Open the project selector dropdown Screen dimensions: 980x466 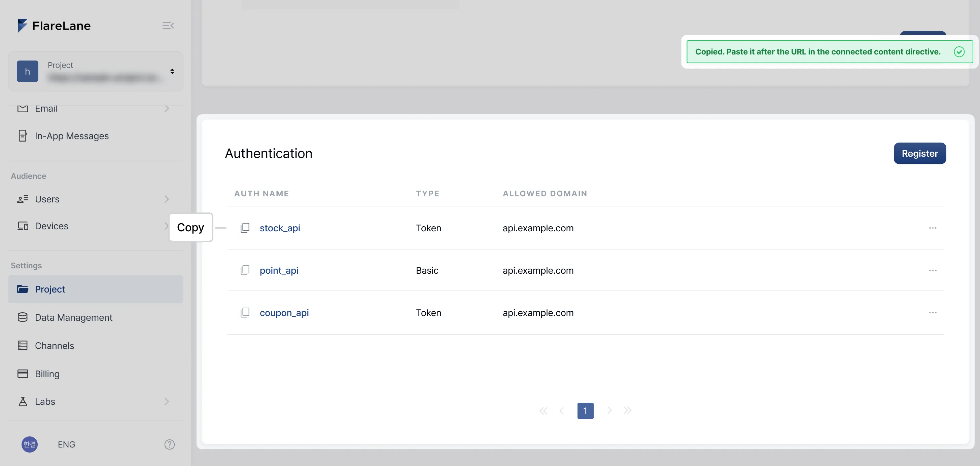click(96, 71)
